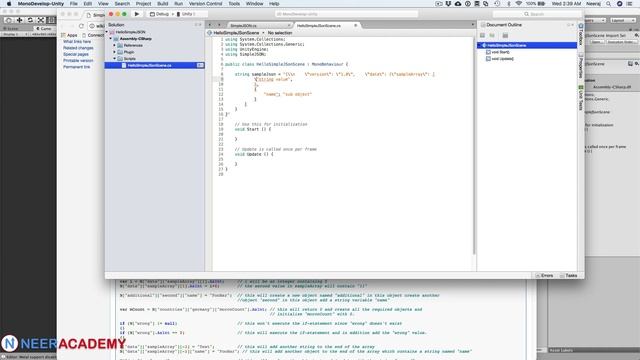Close the SimpleJSON.cs tab

tap(289, 25)
